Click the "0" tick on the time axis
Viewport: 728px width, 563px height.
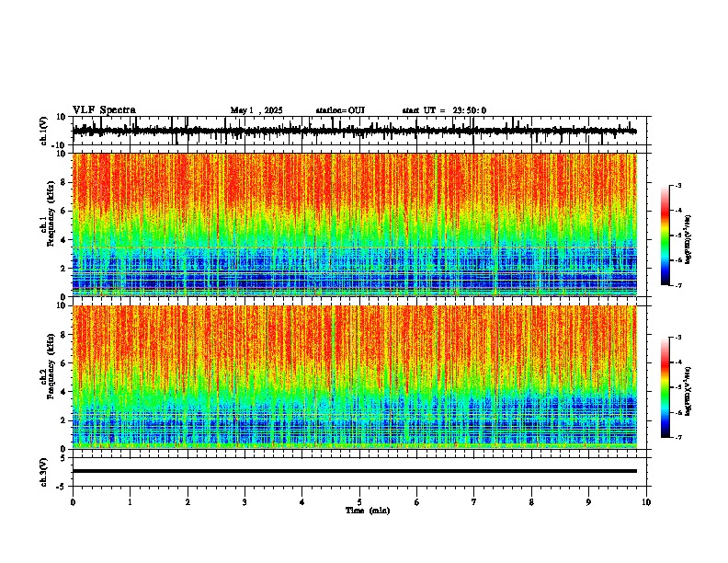(73, 502)
